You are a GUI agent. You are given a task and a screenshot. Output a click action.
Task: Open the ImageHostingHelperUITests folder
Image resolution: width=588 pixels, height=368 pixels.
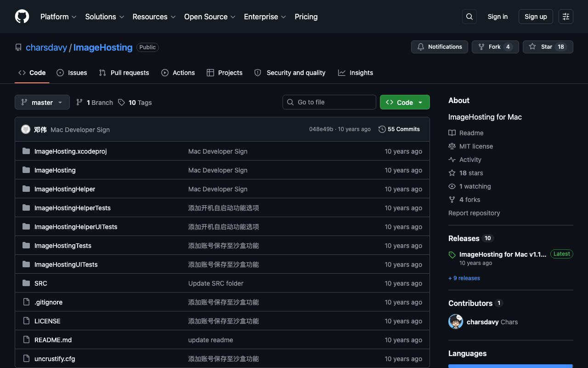pyautogui.click(x=76, y=227)
